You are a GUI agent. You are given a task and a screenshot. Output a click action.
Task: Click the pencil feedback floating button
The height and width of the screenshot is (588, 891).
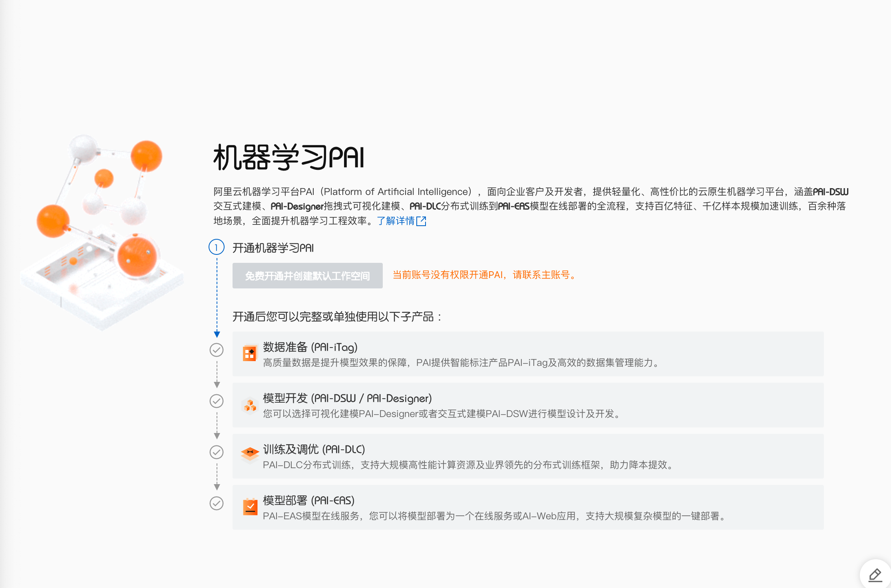pos(875,575)
